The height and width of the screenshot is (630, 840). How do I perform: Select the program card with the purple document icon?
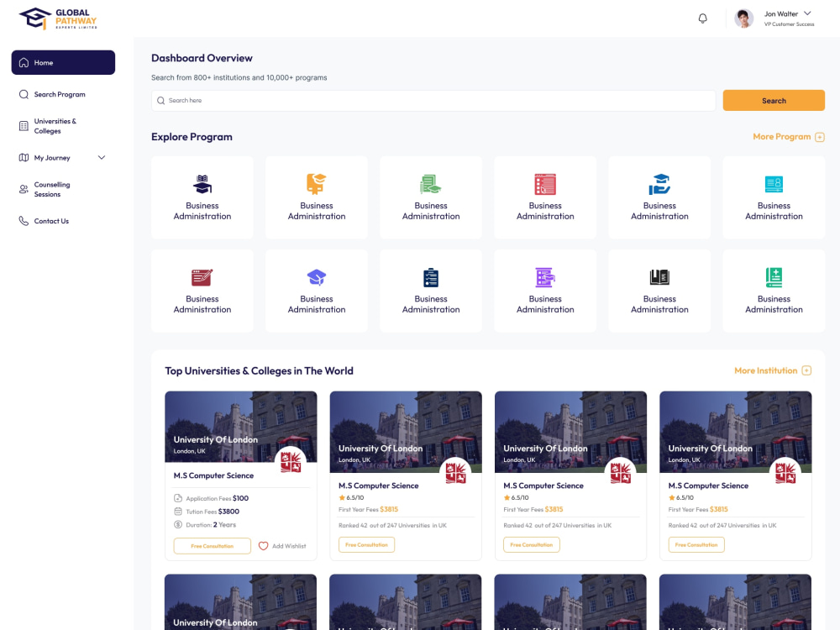point(545,291)
